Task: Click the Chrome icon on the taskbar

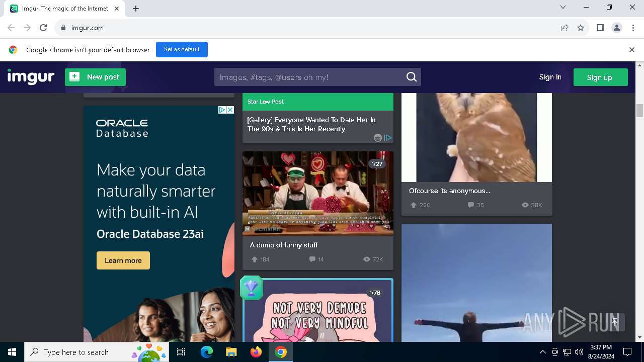Action: click(281, 352)
